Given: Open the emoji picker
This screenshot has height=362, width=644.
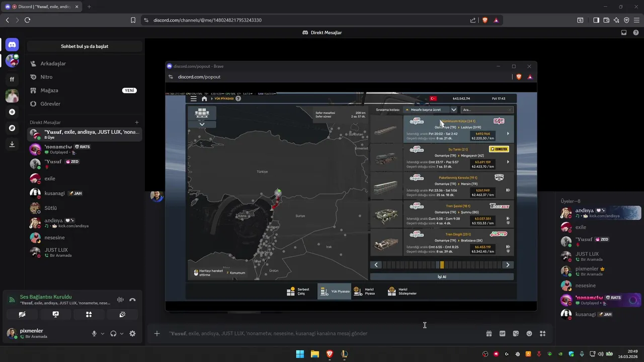Looking at the screenshot, I should point(529,333).
